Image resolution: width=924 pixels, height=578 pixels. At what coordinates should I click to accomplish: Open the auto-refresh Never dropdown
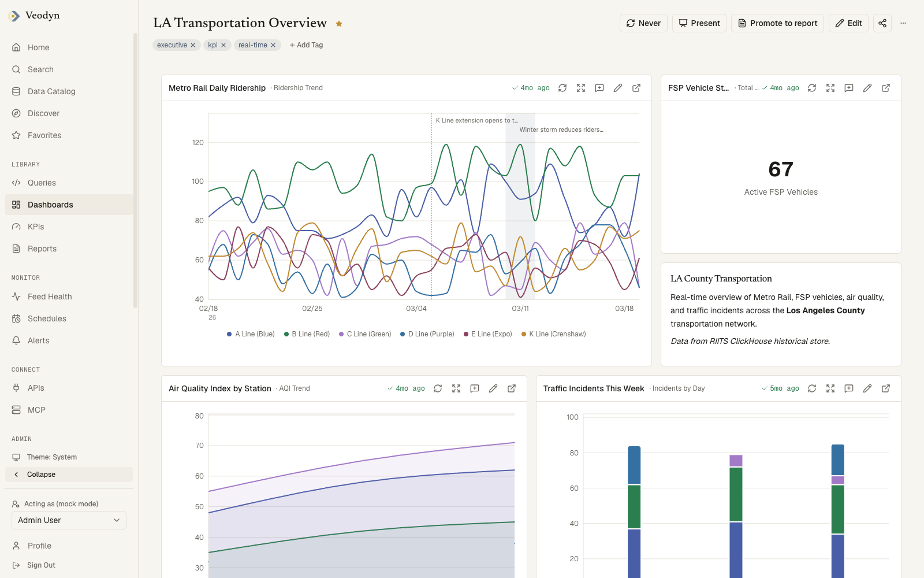click(643, 23)
